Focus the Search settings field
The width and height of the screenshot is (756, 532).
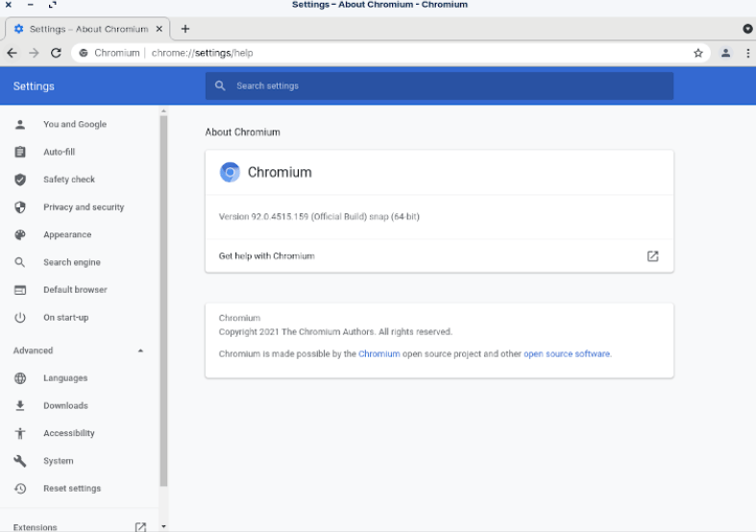(x=439, y=85)
